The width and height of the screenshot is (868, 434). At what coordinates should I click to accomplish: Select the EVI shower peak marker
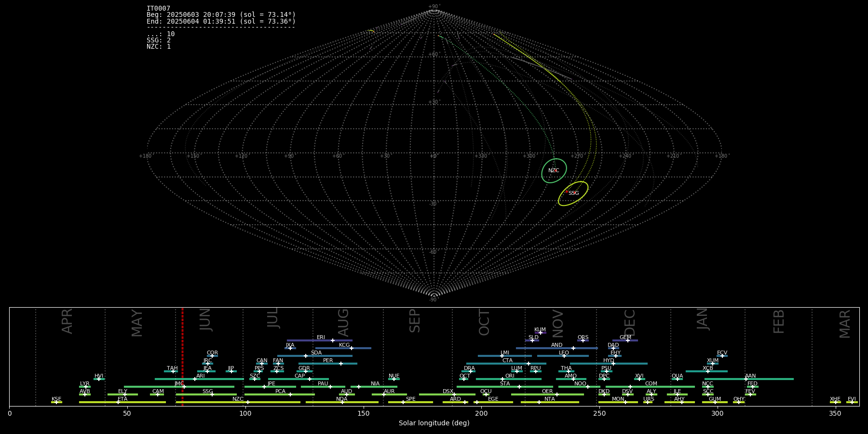click(852, 402)
